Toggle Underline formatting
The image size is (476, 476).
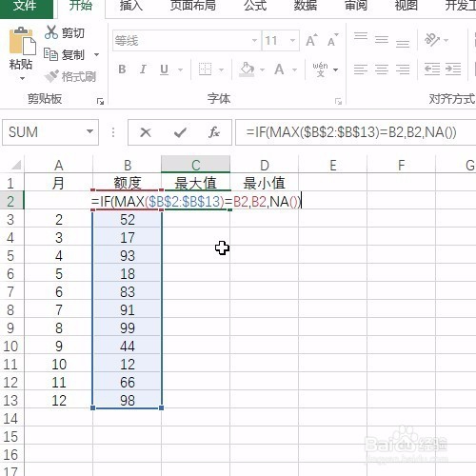coord(164,69)
